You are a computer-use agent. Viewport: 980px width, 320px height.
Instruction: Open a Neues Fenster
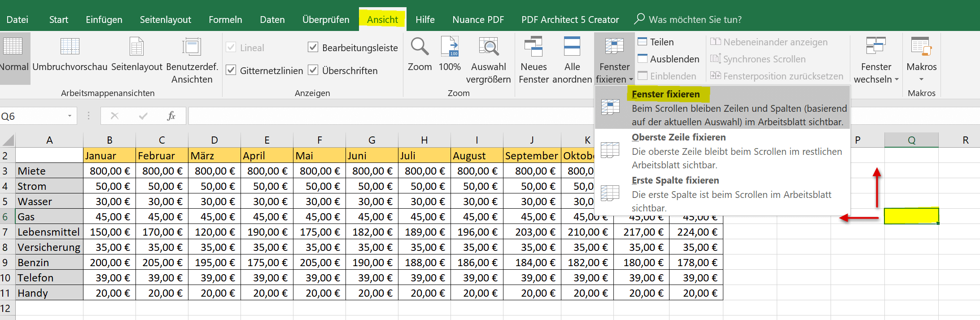tap(534, 60)
